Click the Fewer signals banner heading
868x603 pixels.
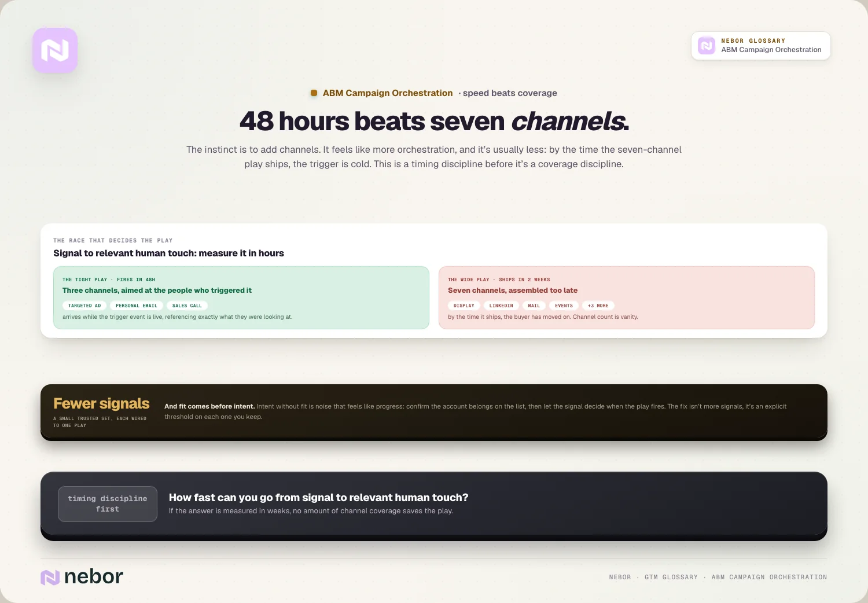pyautogui.click(x=101, y=403)
